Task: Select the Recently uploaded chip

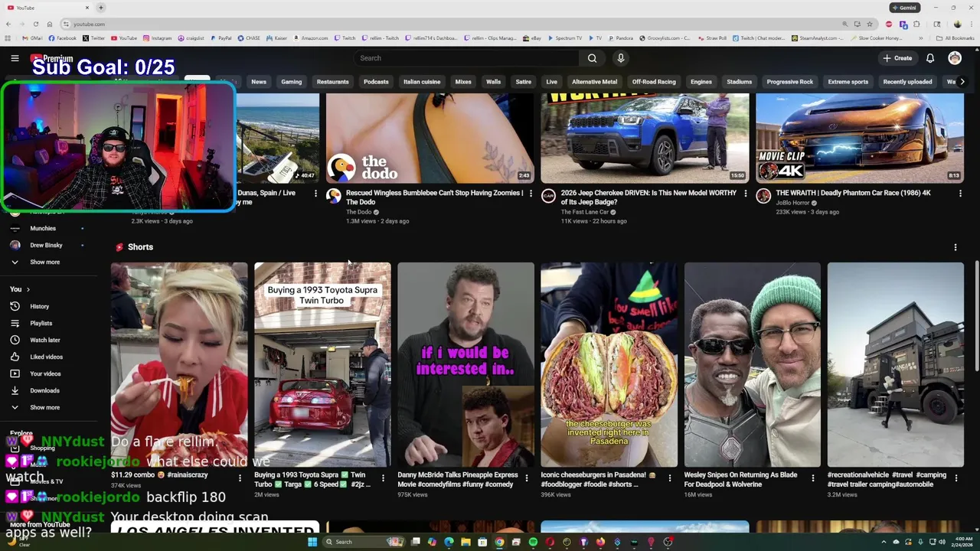Action: tap(907, 82)
